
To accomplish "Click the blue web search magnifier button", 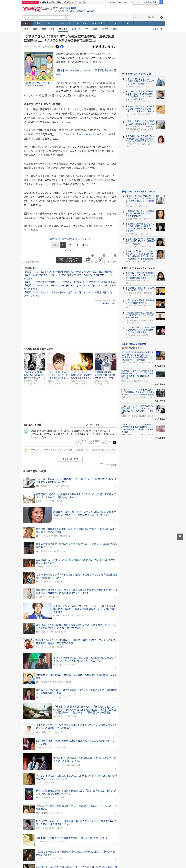I will click(162, 2).
